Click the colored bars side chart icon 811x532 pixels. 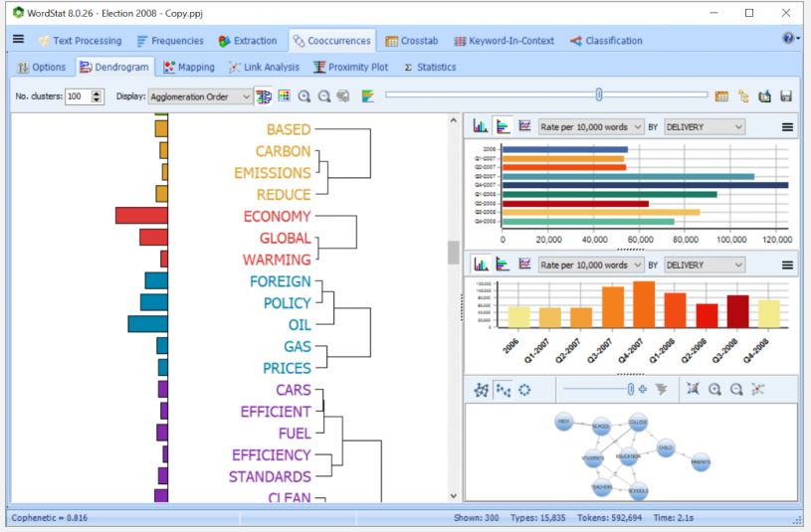[x=367, y=96]
